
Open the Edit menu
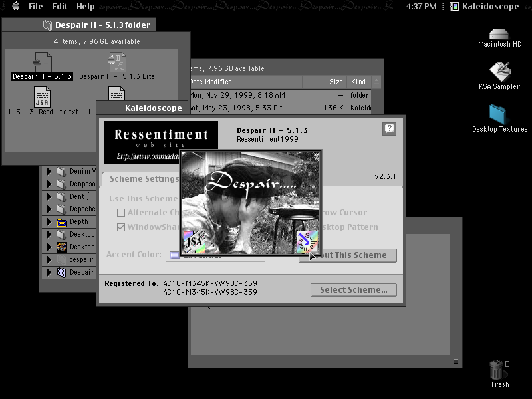(60, 7)
